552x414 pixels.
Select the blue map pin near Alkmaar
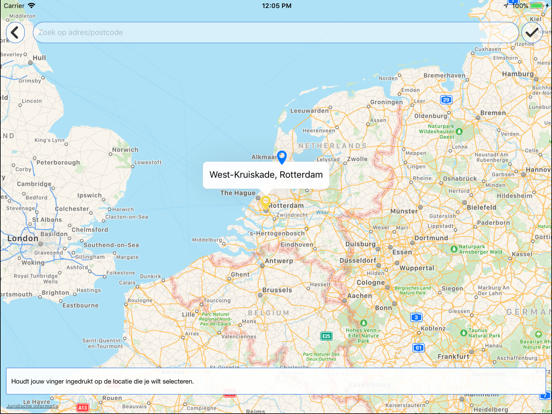pos(282,157)
